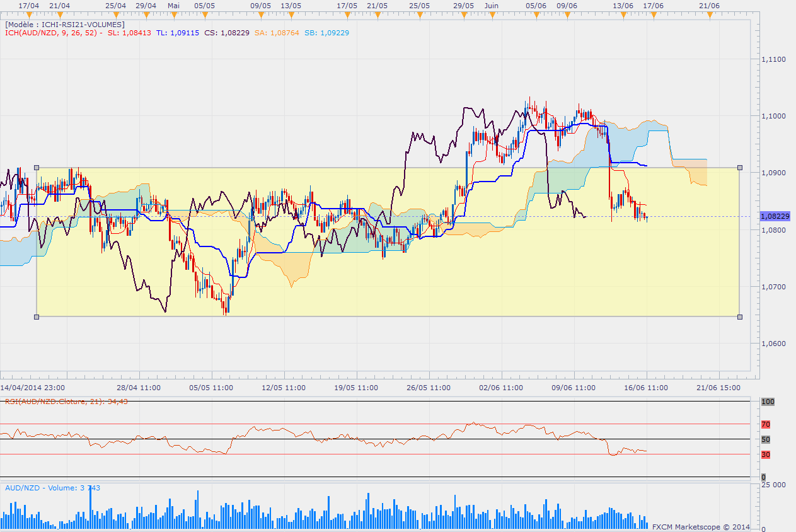Click the grey RSI 50 level tag
Image resolution: width=796 pixels, height=532 pixels.
766,439
